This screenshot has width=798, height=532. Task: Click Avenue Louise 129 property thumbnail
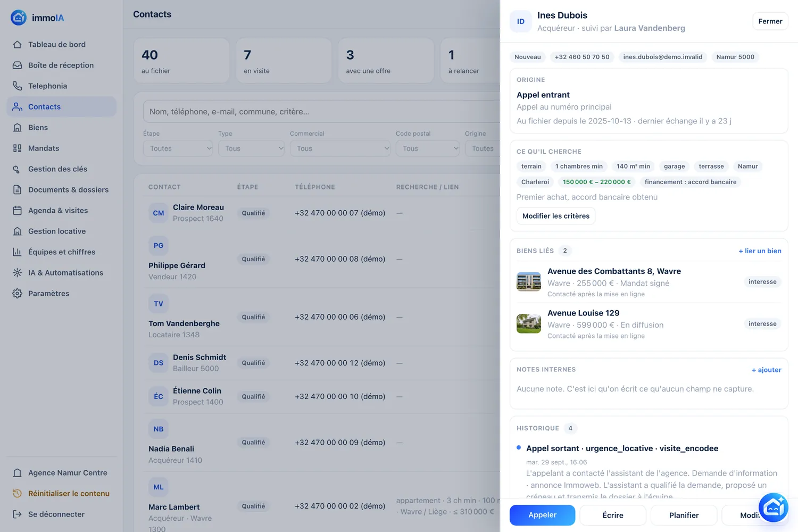click(x=529, y=323)
